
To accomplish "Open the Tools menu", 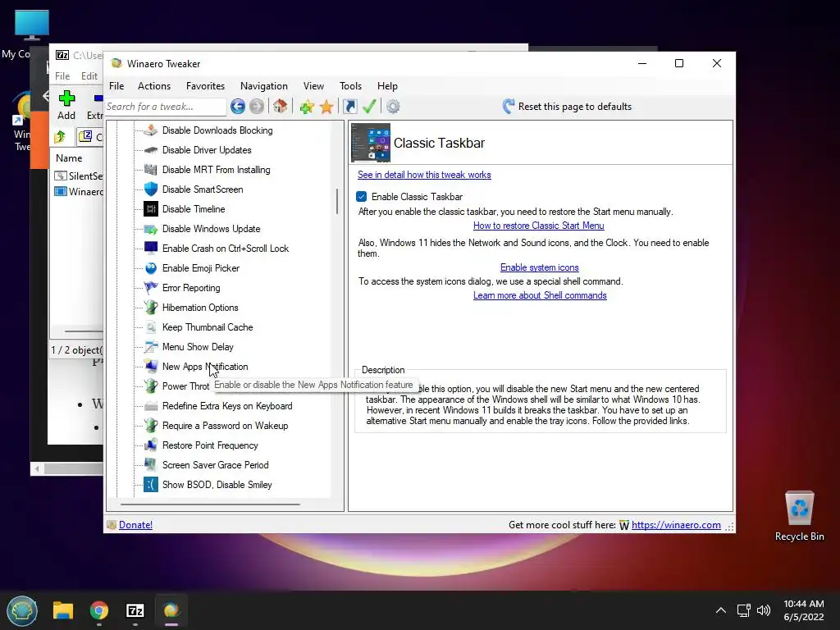I will click(x=350, y=85).
